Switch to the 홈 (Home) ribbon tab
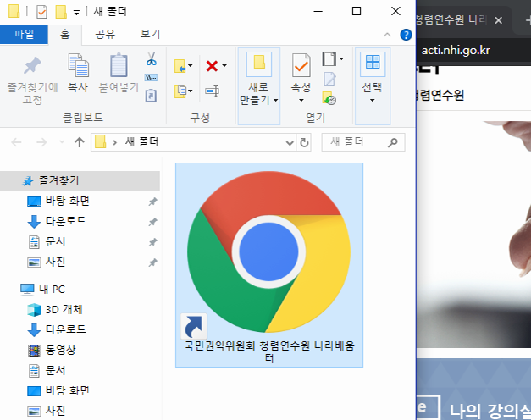This screenshot has height=420, width=531. (64, 34)
